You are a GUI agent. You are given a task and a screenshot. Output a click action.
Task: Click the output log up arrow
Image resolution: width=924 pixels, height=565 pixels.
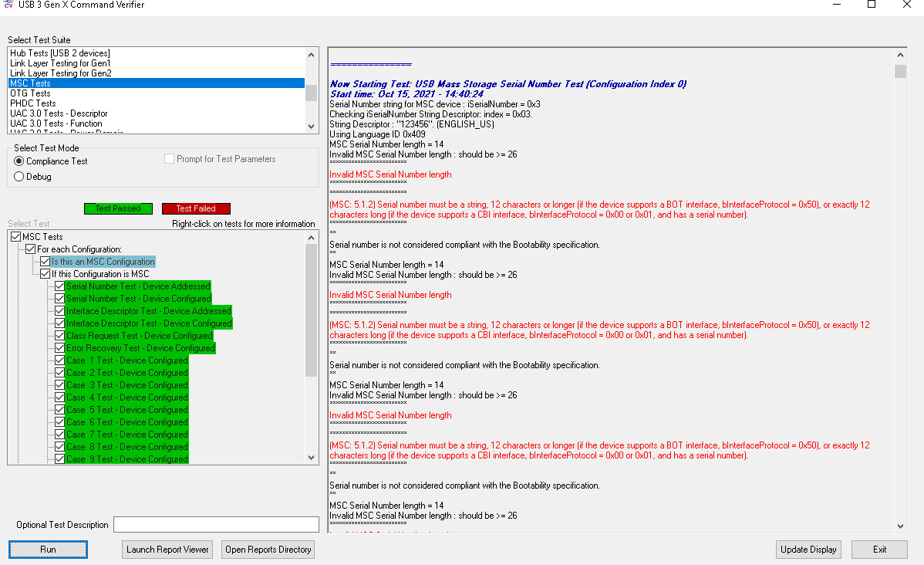click(900, 55)
